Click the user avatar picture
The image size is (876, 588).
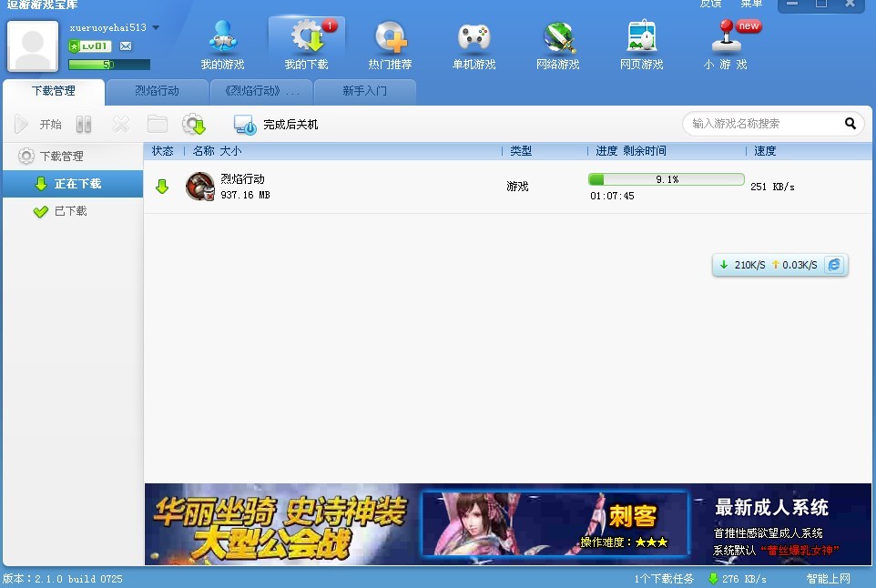33,46
